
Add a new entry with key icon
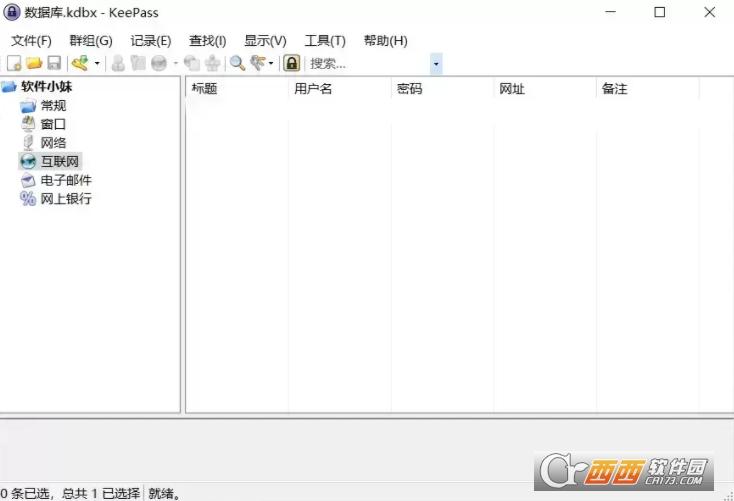tap(80, 63)
